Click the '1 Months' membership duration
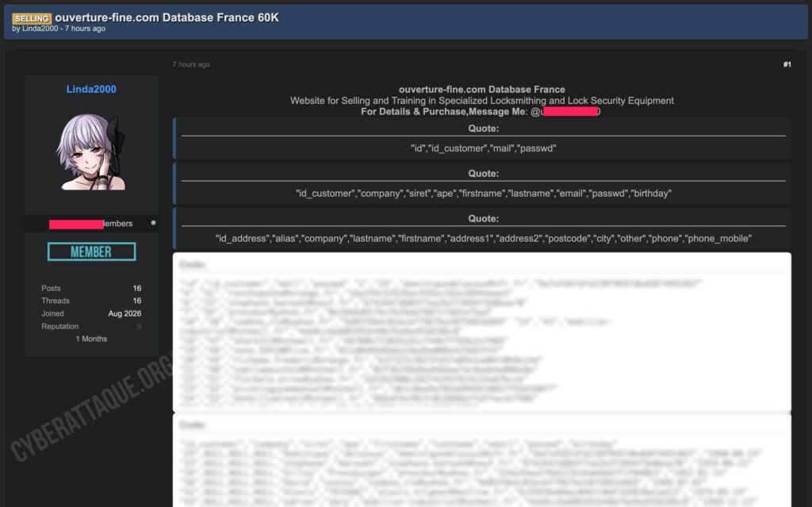 [92, 339]
